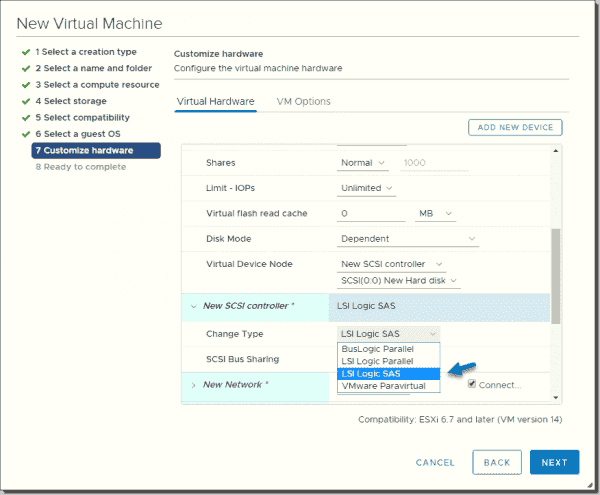Click the Virtual flash read cache value field

pos(371,213)
